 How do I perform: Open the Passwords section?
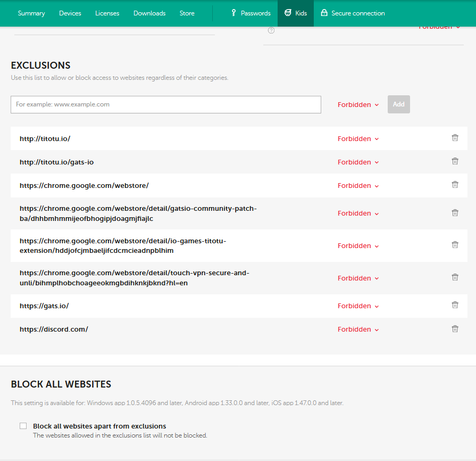pos(250,13)
